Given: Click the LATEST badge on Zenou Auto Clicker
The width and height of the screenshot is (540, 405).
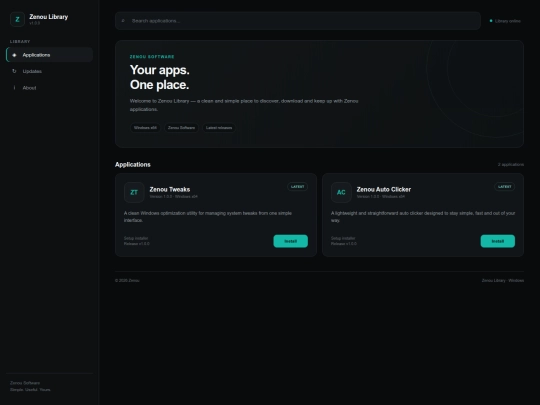Looking at the screenshot, I should [x=505, y=187].
